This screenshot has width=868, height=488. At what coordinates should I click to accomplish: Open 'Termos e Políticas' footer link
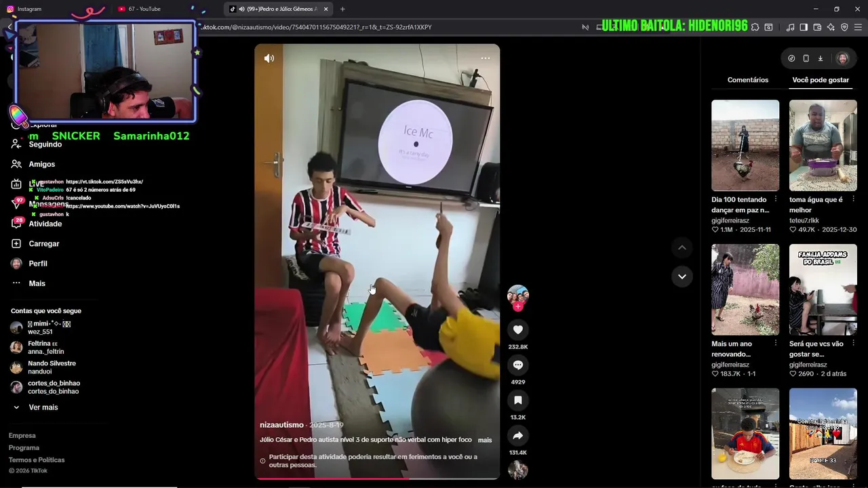point(37,460)
